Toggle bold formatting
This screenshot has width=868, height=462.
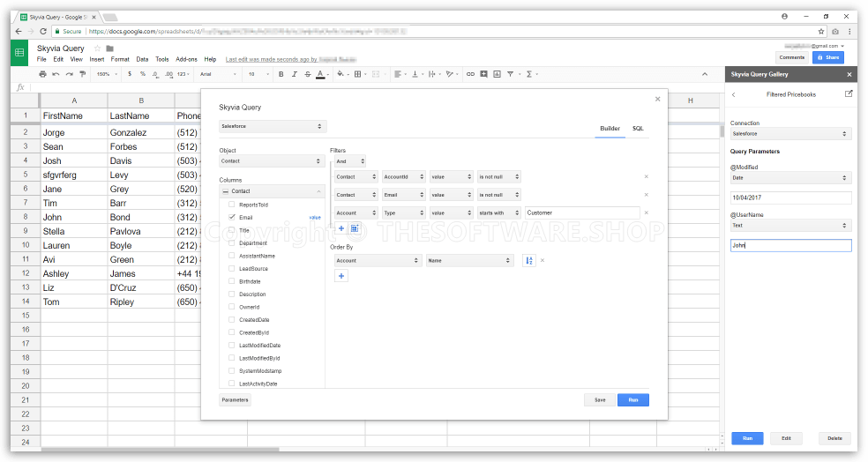coord(281,74)
